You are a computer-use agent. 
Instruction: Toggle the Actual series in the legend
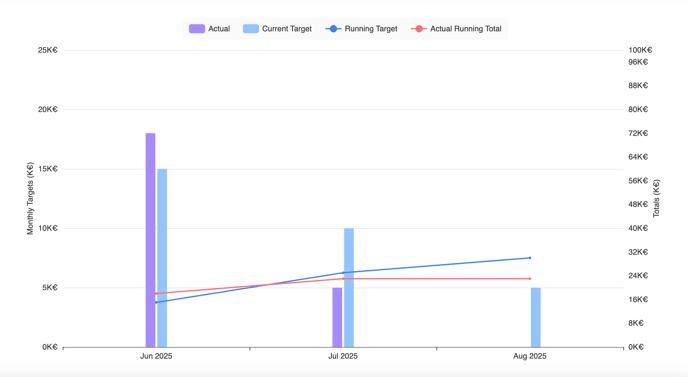click(209, 29)
